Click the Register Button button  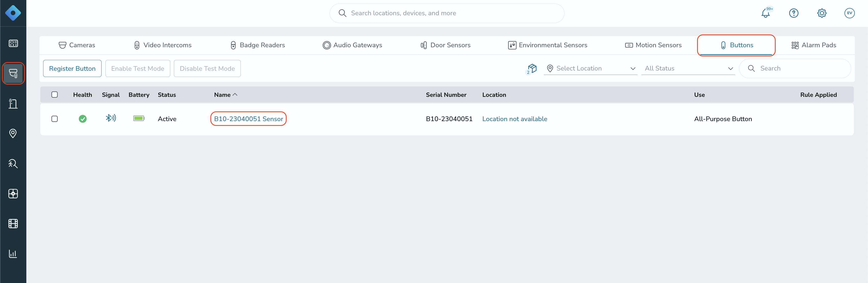72,68
